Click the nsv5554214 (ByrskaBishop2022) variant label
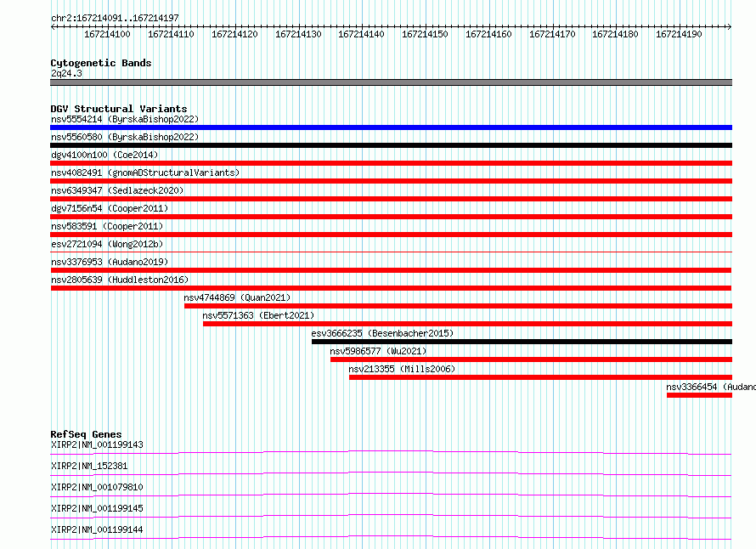The image size is (756, 549). [x=124, y=119]
